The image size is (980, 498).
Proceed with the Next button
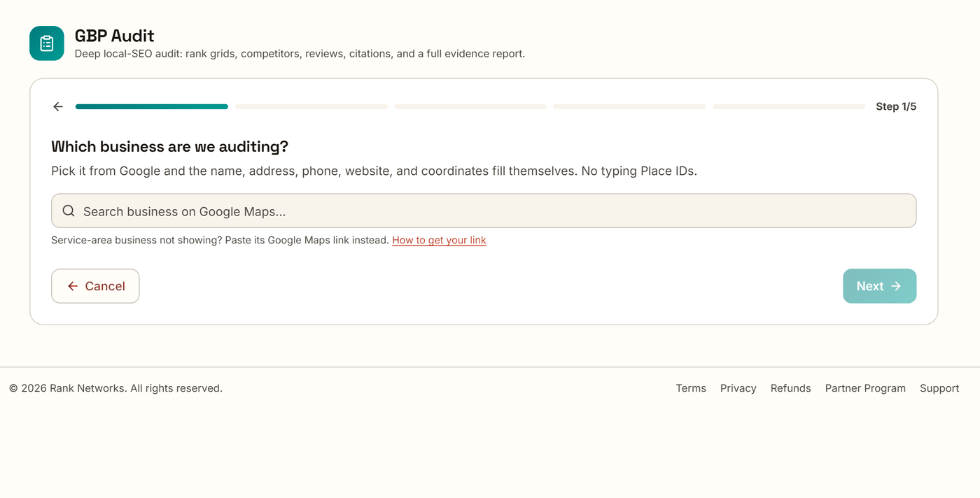(x=879, y=286)
